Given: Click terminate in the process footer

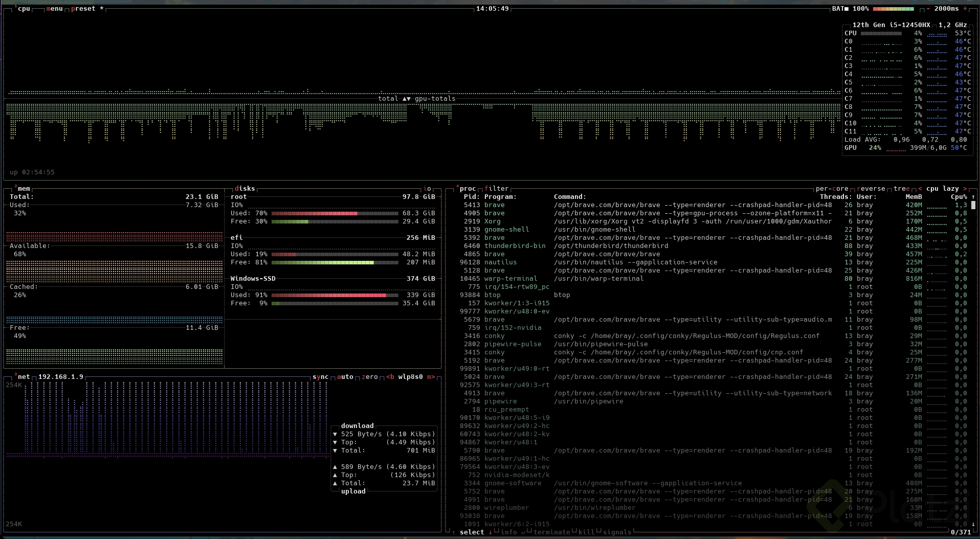Looking at the screenshot, I should [551, 532].
